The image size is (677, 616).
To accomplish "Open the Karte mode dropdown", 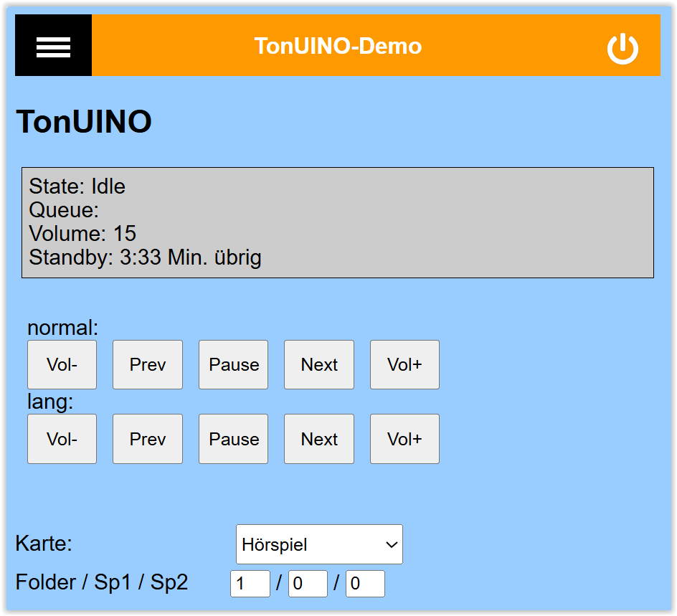I will tap(319, 544).
